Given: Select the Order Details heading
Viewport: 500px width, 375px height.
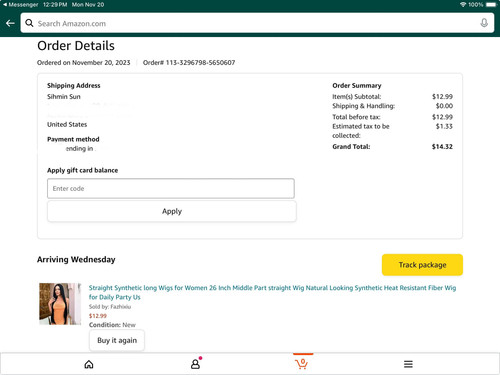Looking at the screenshot, I should point(76,46).
